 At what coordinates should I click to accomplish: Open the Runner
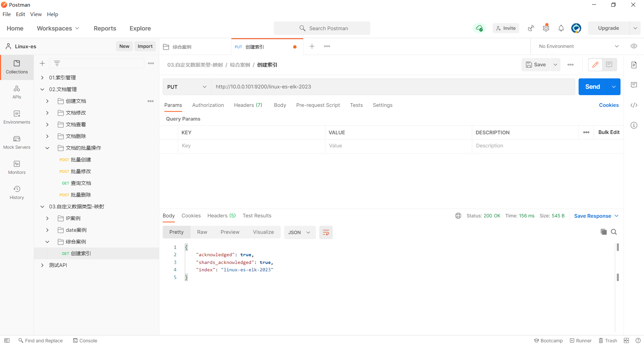(581, 341)
